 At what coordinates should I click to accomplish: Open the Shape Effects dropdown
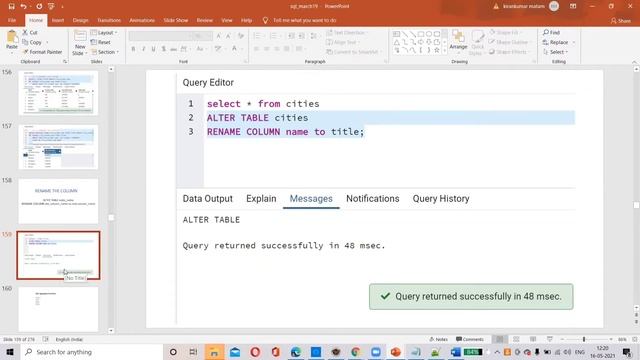509,52
